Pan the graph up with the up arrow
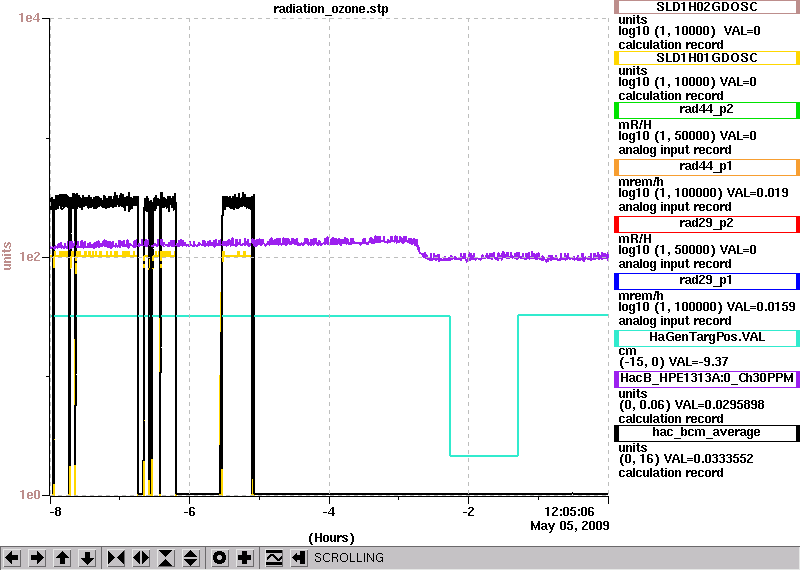 62,558
